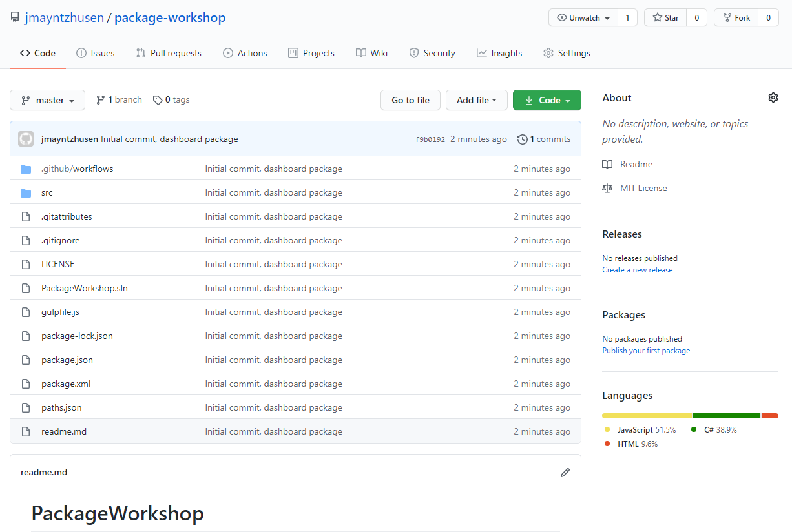This screenshot has width=792, height=532.
Task: Open the About settings gear icon
Action: click(x=773, y=97)
